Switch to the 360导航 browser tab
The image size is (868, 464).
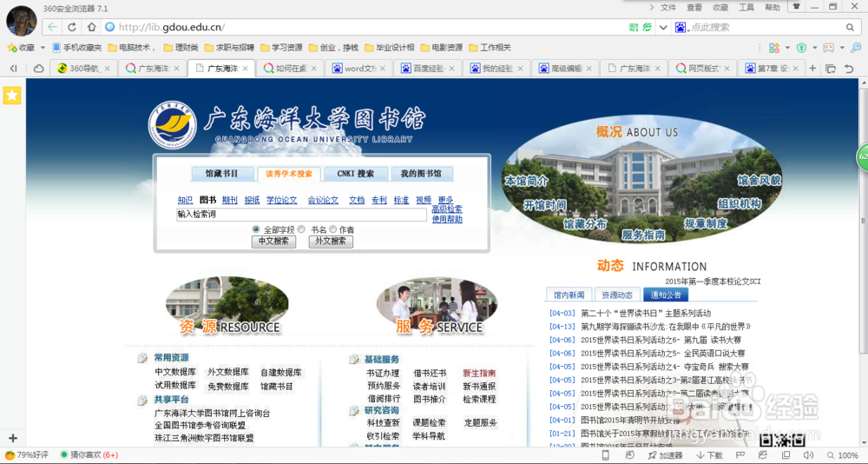point(84,69)
